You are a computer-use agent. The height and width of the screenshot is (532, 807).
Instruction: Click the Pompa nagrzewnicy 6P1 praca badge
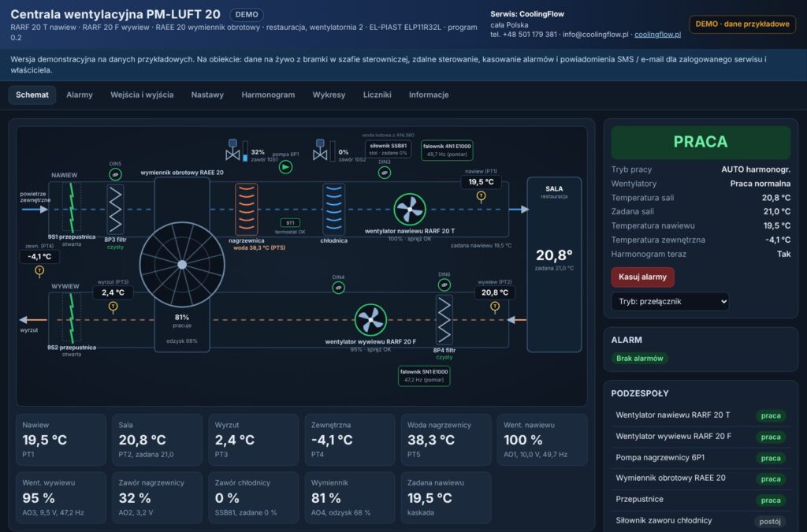point(771,458)
